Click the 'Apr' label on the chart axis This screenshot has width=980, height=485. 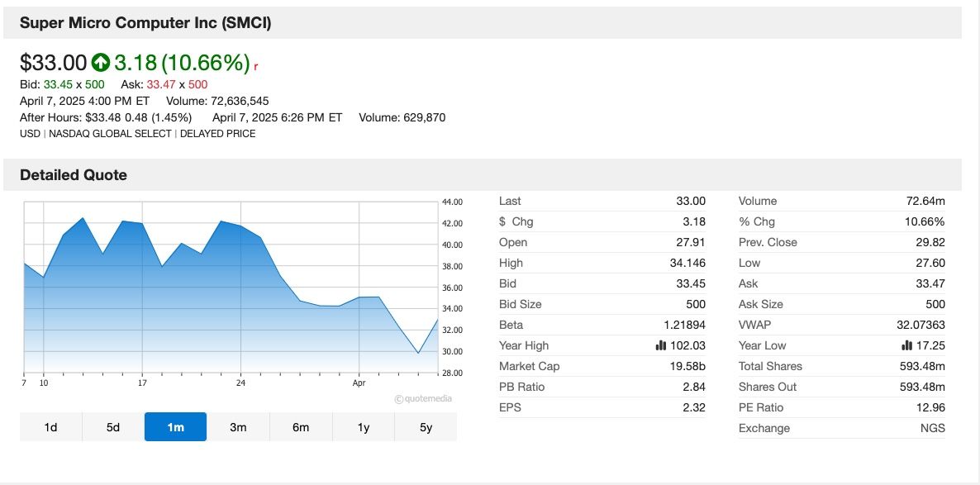pyautogui.click(x=359, y=383)
